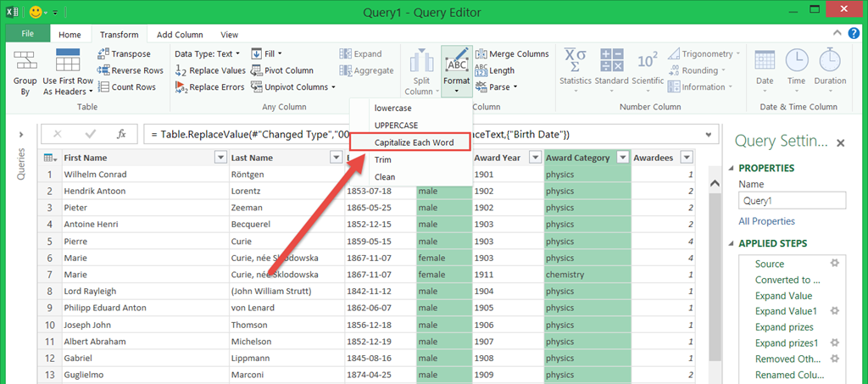
Task: Click the Scientific number icon
Action: 648,61
